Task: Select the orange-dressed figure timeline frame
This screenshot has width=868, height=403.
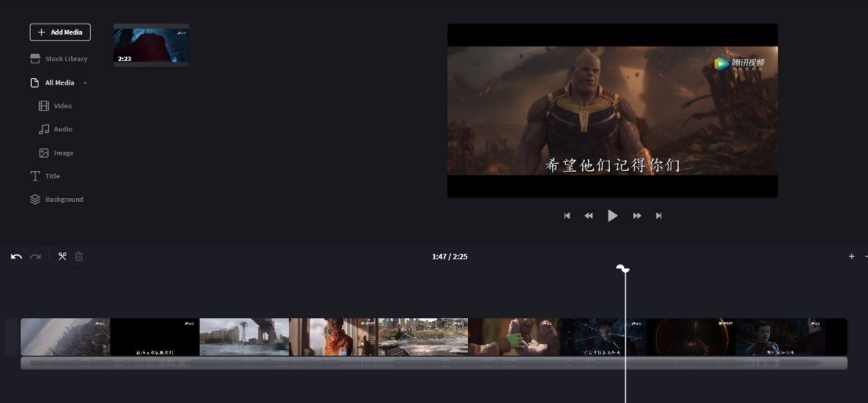Action: coord(334,337)
